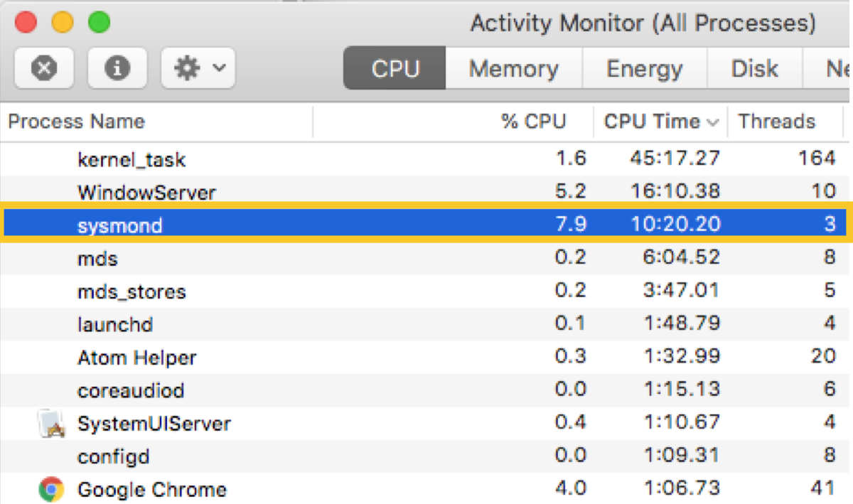The width and height of the screenshot is (853, 504).
Task: Click CPU time value 6:04.52
Action: point(680,258)
